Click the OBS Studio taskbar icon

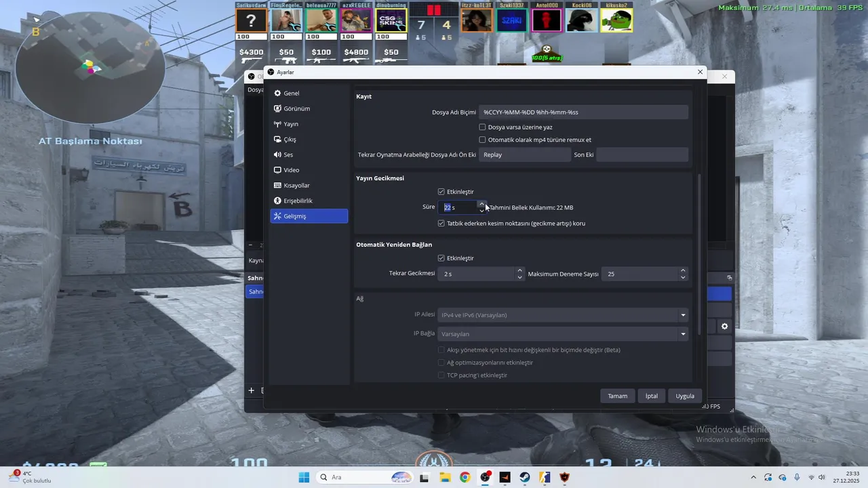coord(485,477)
